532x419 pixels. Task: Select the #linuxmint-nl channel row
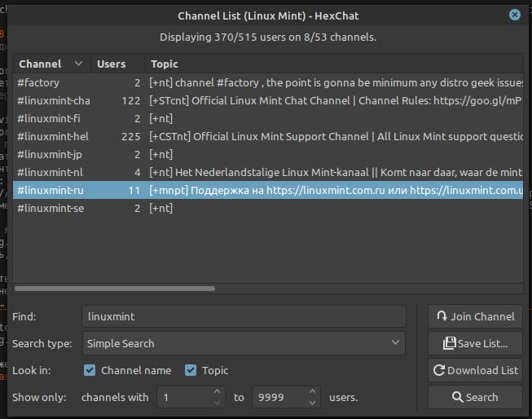tap(268, 173)
